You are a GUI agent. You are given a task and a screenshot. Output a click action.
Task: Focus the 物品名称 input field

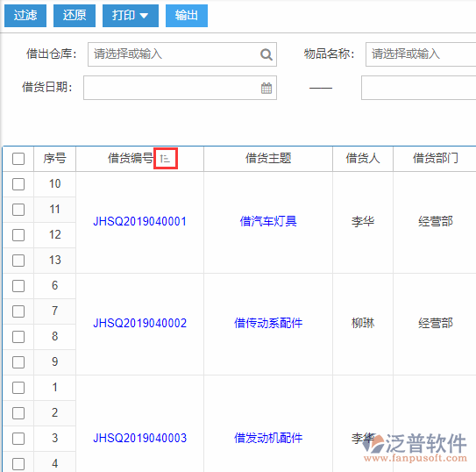[421, 54]
